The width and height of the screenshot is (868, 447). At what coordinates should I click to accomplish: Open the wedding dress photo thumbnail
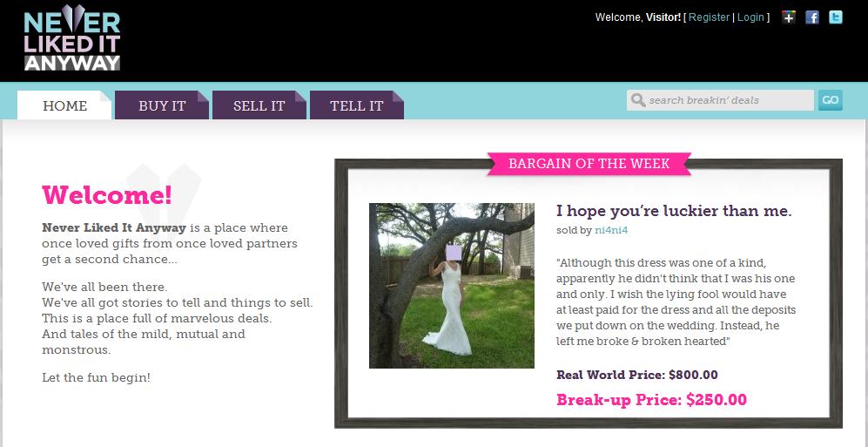pos(452,285)
